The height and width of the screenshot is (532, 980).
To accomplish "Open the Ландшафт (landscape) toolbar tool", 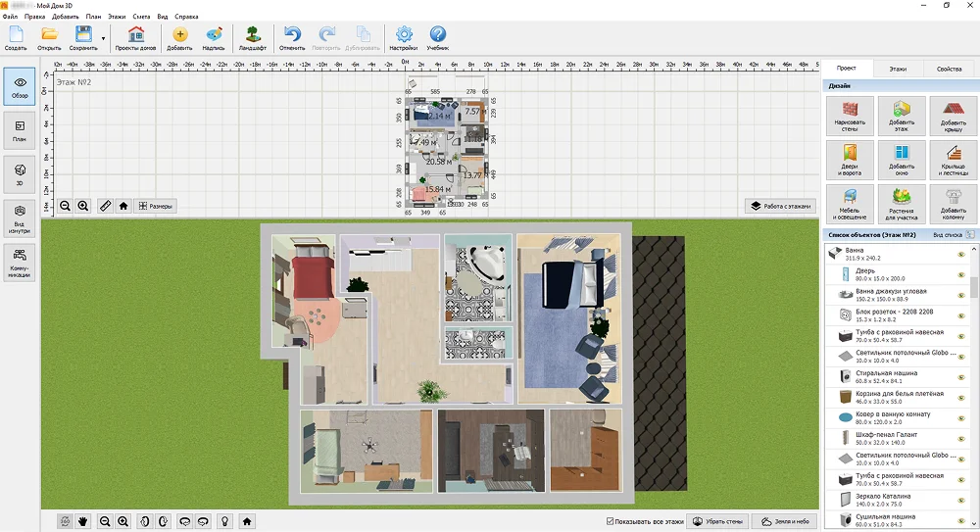I will (x=253, y=38).
